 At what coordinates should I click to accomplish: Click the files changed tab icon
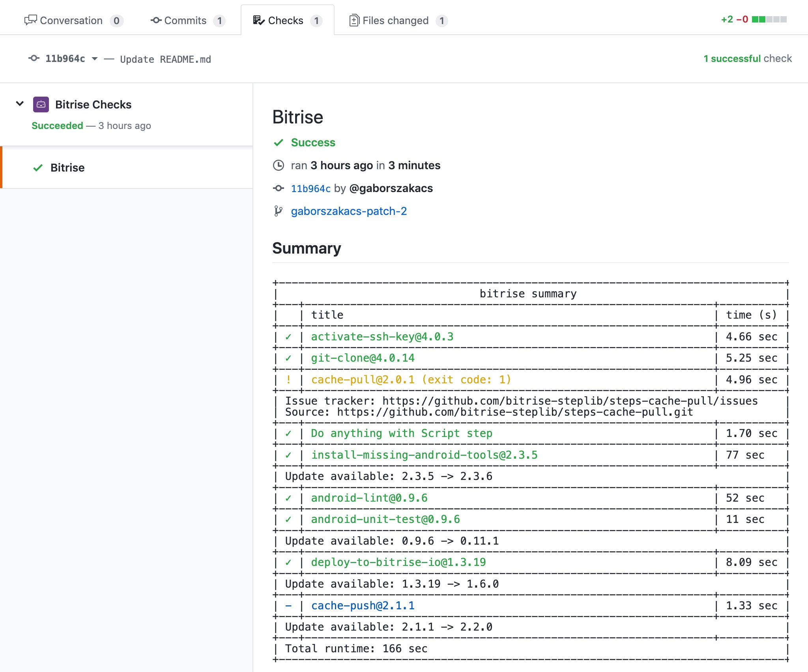353,20
